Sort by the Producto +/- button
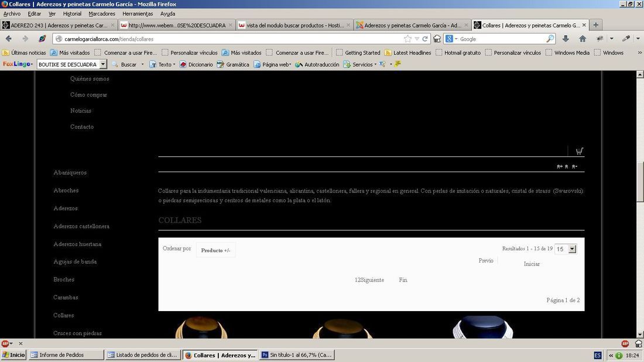Image resolution: width=644 pixels, height=362 pixels. point(215,250)
